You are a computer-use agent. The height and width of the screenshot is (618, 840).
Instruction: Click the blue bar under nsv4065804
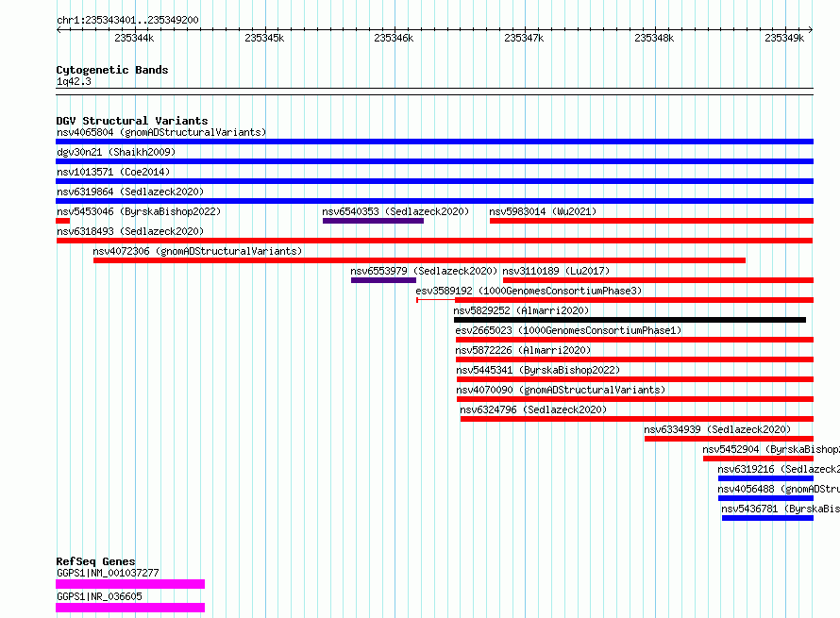[x=434, y=142]
